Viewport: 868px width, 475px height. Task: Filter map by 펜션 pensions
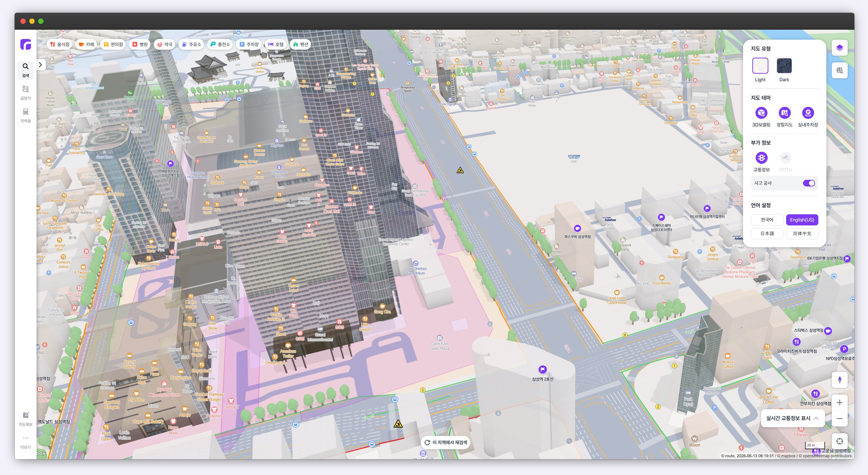[x=301, y=44]
